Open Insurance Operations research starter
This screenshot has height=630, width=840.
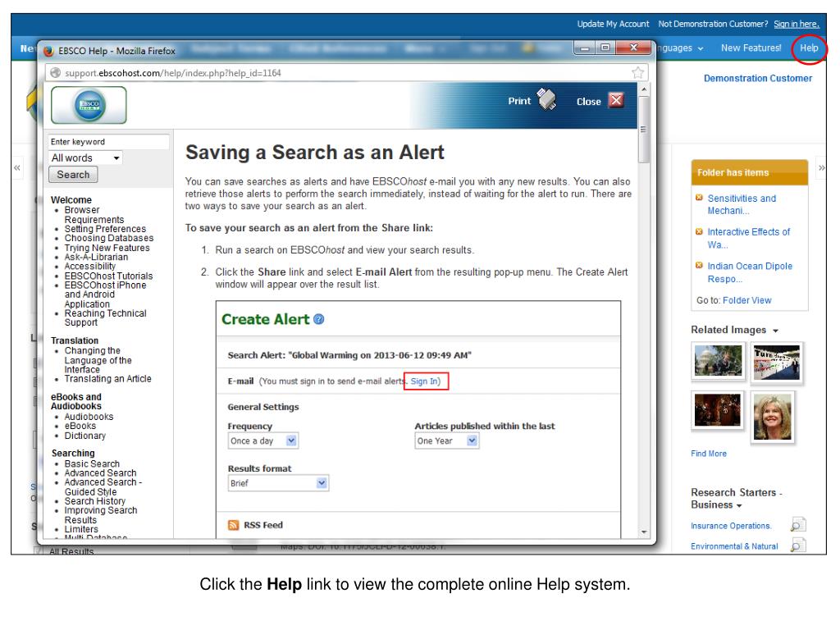[x=731, y=526]
